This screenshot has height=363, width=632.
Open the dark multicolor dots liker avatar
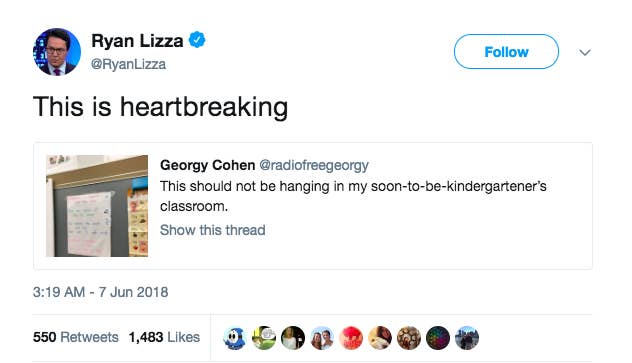tap(438, 338)
